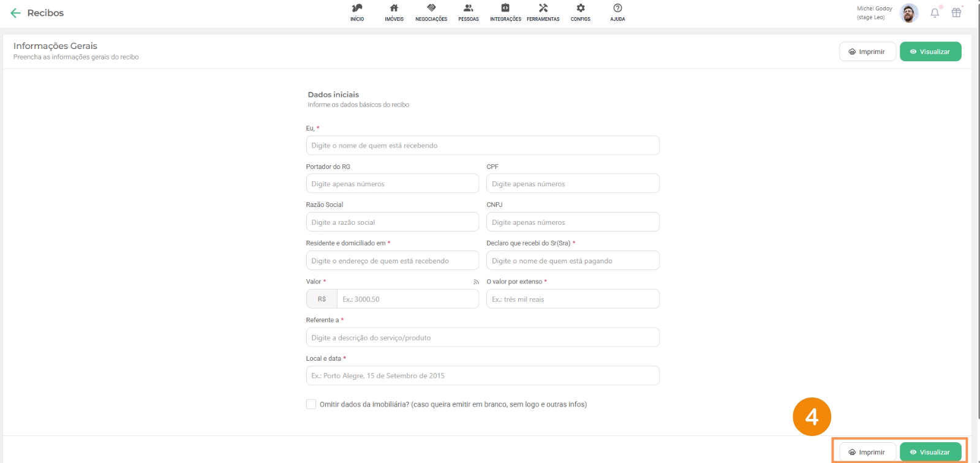Click into the CPF input field
The height and width of the screenshot is (463, 980).
[x=572, y=184]
